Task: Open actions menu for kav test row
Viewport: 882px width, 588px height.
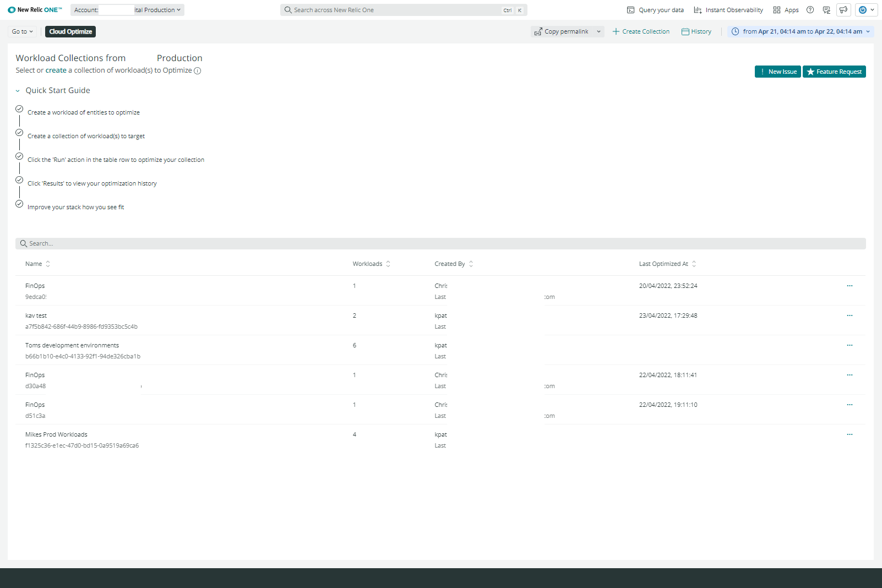Action: point(850,315)
